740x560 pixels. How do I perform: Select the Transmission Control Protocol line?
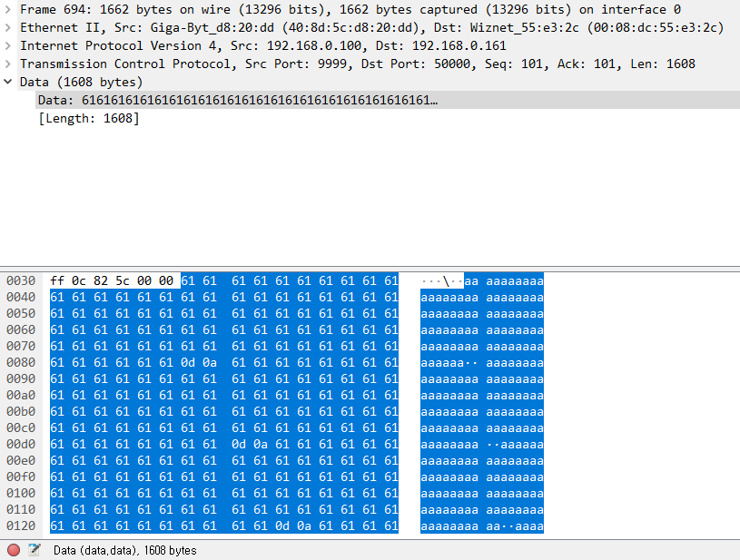[357, 64]
